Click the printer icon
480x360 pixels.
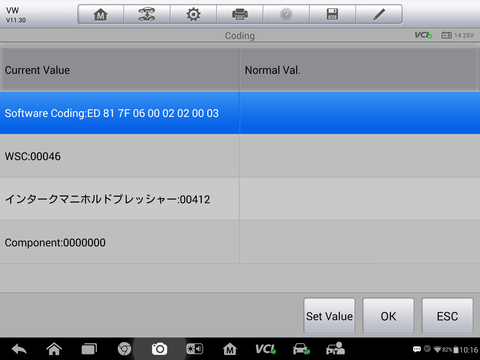pos(240,14)
